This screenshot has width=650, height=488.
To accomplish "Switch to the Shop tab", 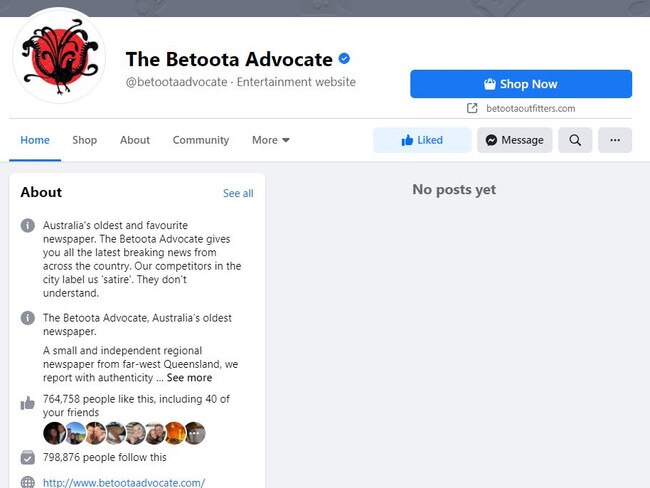I will [85, 140].
